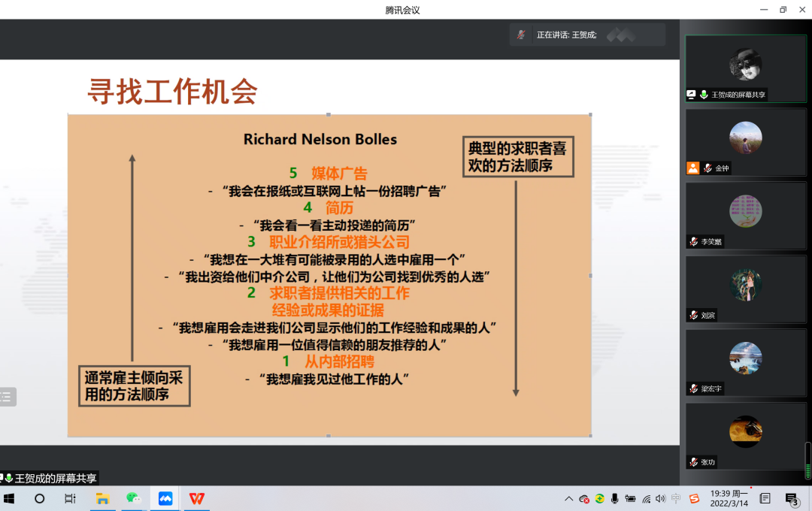Open the notification center with 3 alerts
This screenshot has height=511, width=812.
[792, 498]
